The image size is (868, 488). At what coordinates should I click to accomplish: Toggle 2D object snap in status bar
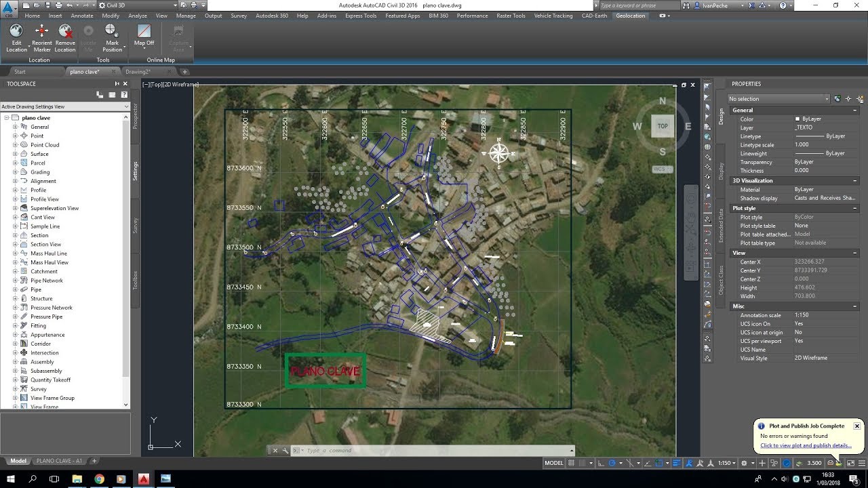point(659,463)
